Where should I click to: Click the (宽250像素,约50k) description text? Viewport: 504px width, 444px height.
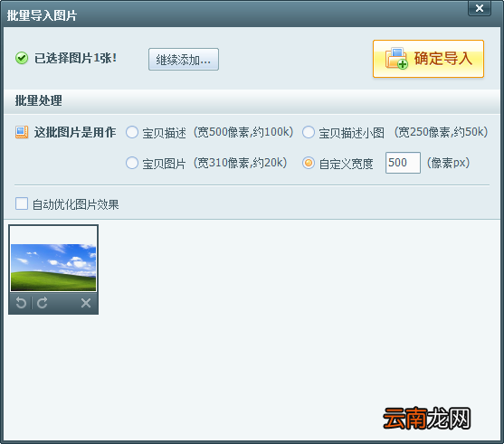point(441,132)
